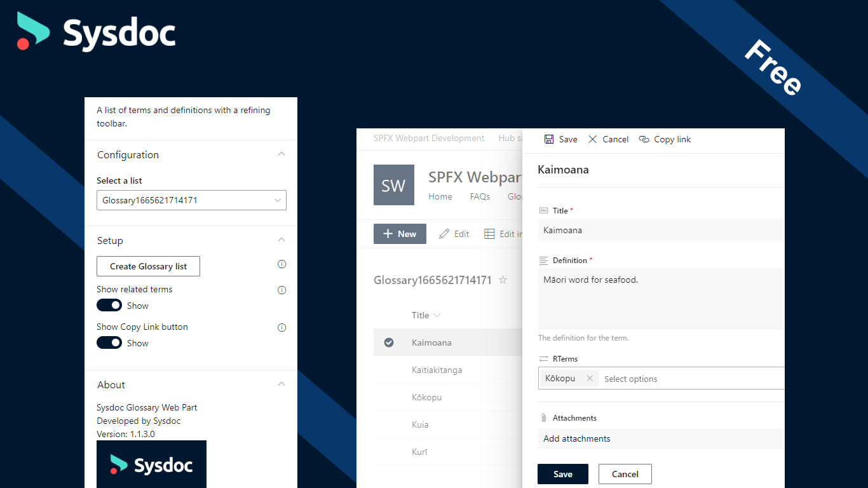This screenshot has height=488, width=868.
Task: Select the Kaitiakitanga list row
Action: [448, 370]
